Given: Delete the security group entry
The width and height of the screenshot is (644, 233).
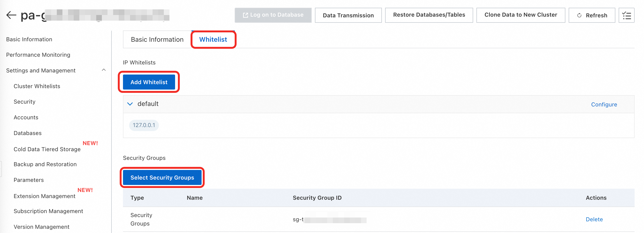Looking at the screenshot, I should 594,219.
